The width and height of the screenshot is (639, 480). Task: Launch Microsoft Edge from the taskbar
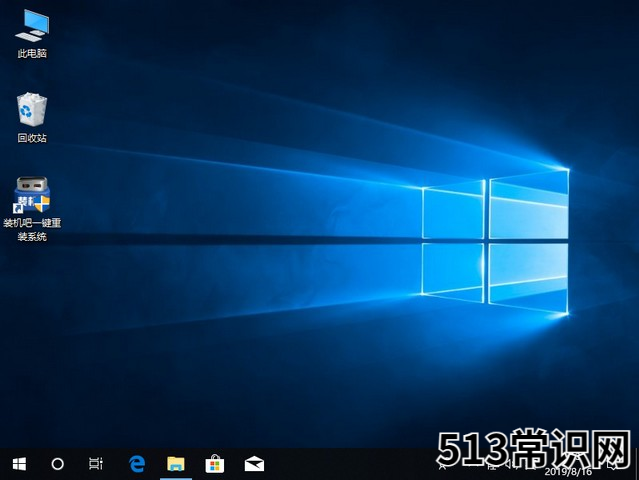click(137, 464)
